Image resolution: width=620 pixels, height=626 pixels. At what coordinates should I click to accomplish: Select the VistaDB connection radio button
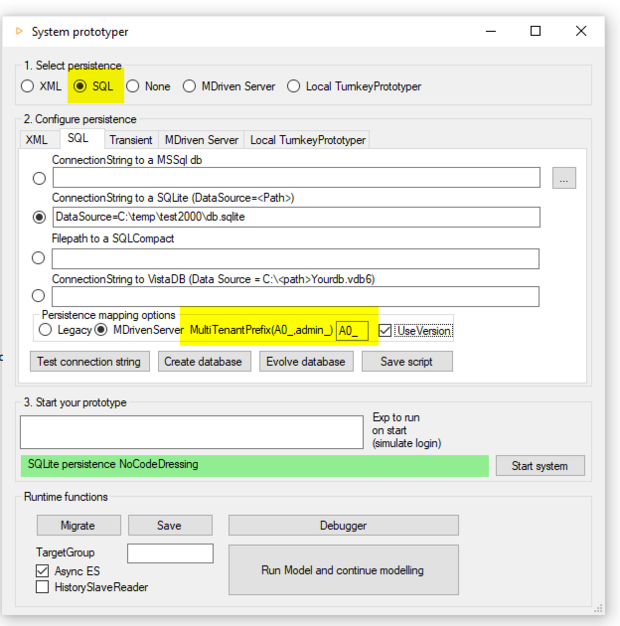(38, 296)
